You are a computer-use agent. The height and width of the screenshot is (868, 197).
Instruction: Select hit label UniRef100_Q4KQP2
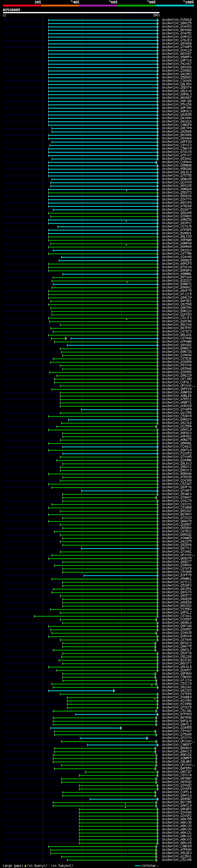177,809
